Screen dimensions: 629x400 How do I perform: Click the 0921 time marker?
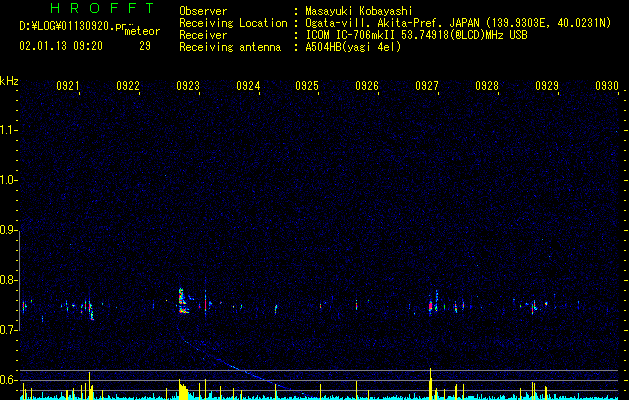point(67,86)
